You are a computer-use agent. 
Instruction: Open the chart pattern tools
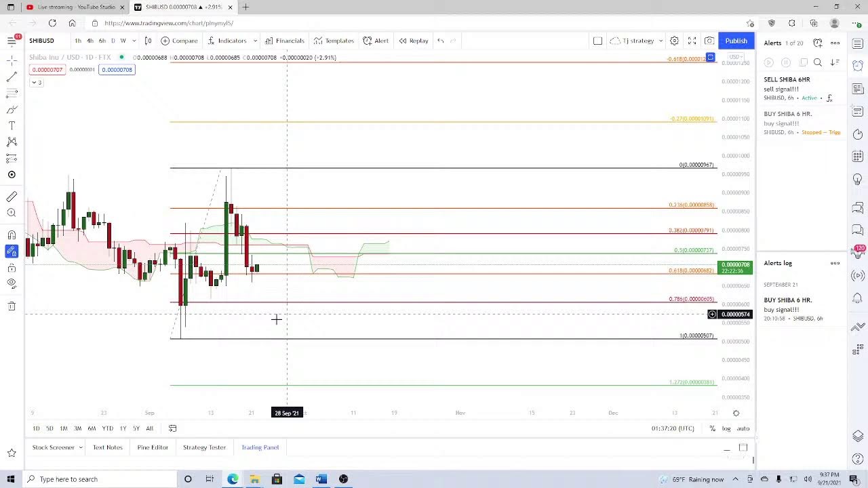(12, 142)
